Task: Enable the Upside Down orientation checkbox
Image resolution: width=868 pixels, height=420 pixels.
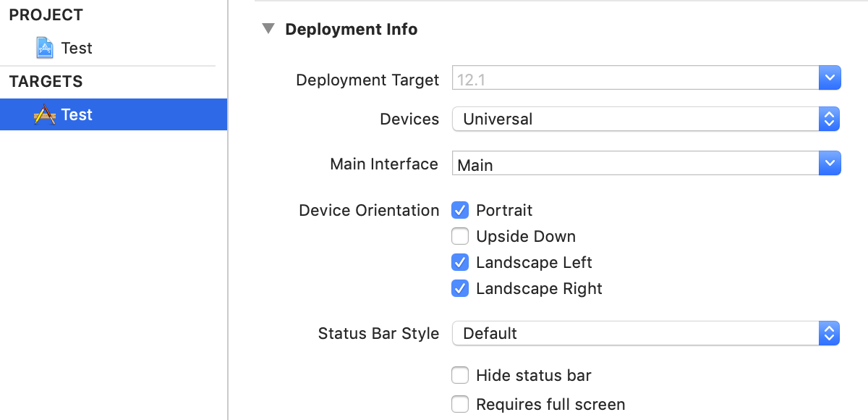Action: pyautogui.click(x=460, y=237)
